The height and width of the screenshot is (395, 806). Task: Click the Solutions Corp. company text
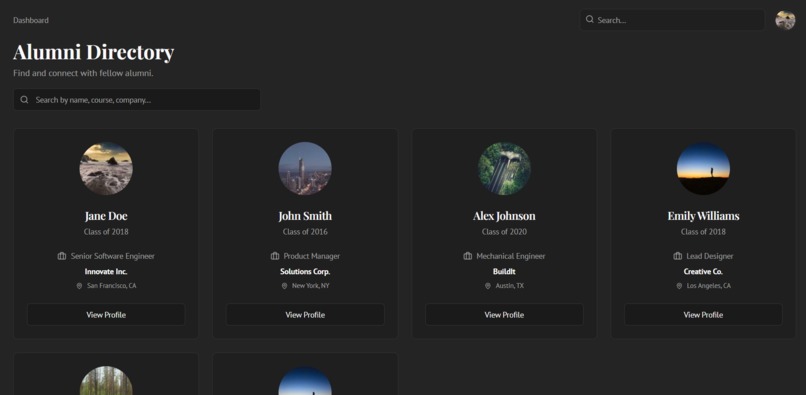click(305, 272)
